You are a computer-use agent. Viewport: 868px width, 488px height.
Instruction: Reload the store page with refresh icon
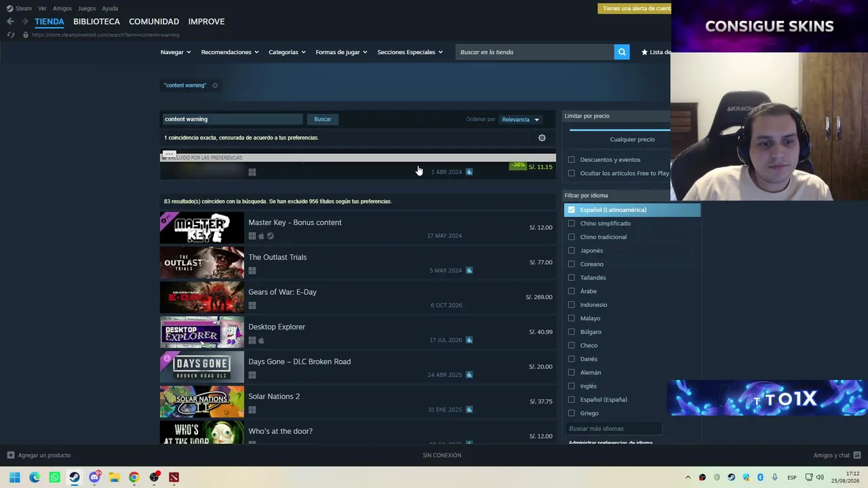tap(10, 35)
